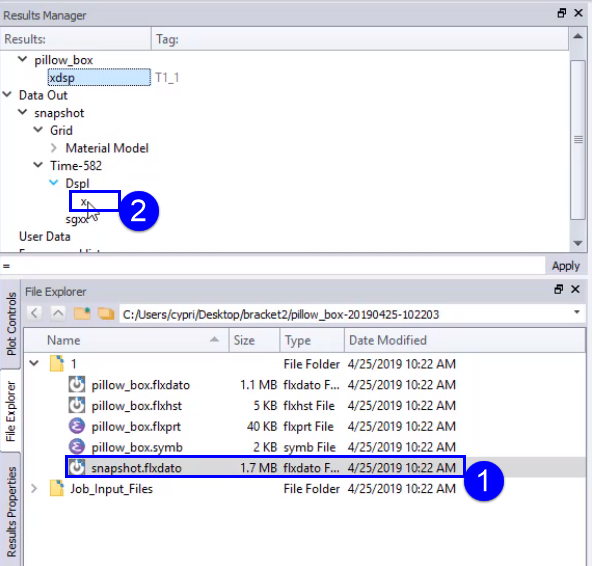Click the pillow_box.symb file icon
This screenshot has height=566, width=592.
[x=77, y=447]
